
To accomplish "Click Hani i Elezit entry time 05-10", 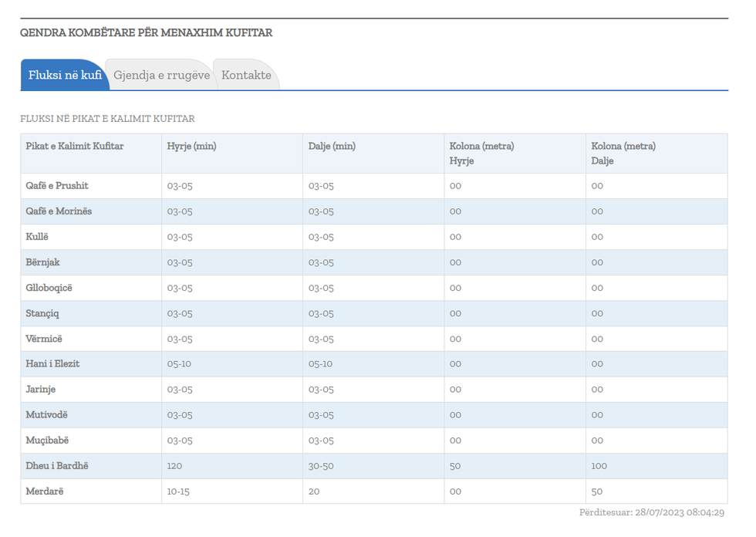I will (x=179, y=364).
